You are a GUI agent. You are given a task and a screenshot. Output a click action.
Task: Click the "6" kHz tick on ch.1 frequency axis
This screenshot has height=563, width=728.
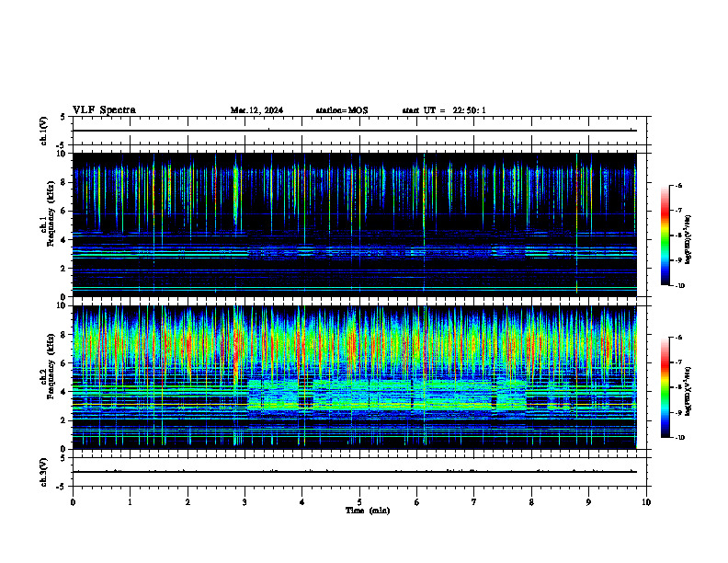(x=64, y=212)
